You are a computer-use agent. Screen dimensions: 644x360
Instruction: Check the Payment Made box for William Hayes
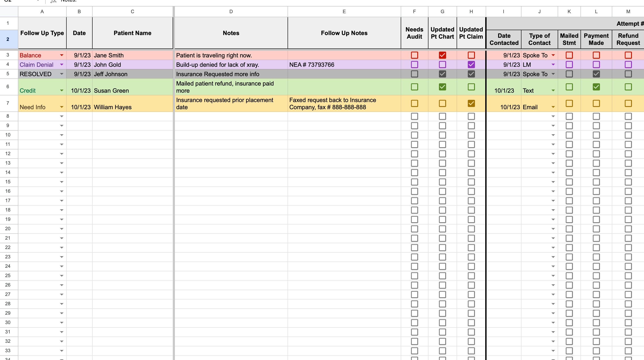[597, 103]
